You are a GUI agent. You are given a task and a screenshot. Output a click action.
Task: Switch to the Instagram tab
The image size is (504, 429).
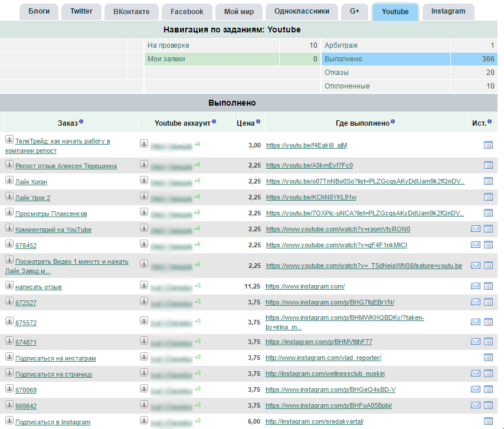(x=448, y=11)
